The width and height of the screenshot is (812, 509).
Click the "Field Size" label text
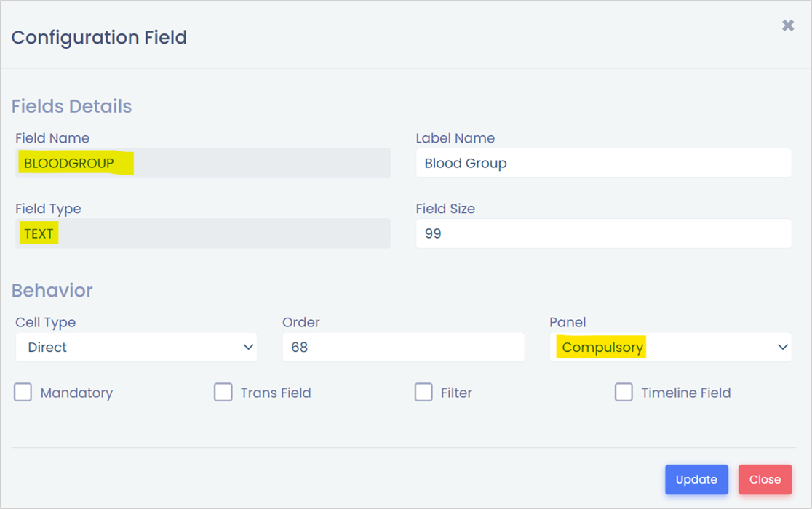(x=445, y=209)
